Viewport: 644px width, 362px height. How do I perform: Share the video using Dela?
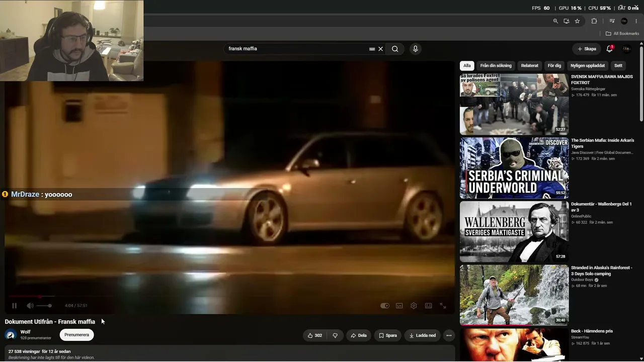click(x=359, y=335)
